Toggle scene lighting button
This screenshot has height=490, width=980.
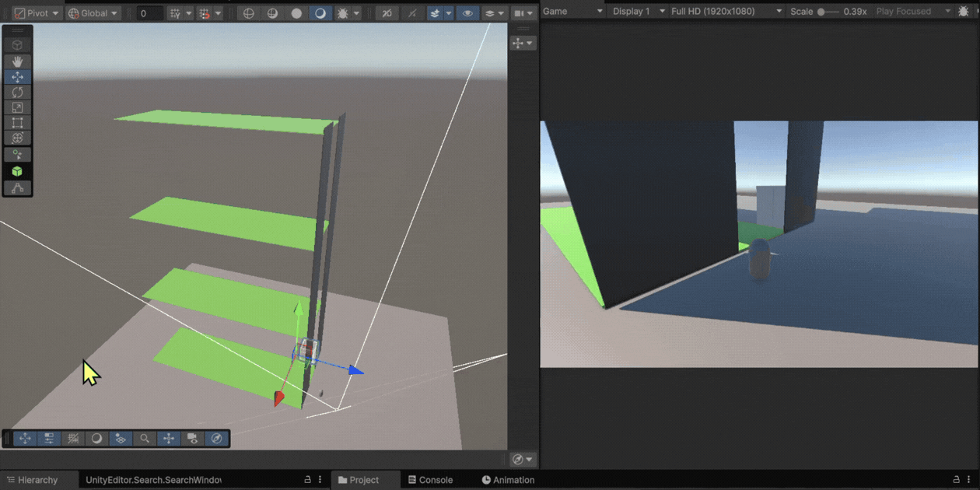(412, 13)
